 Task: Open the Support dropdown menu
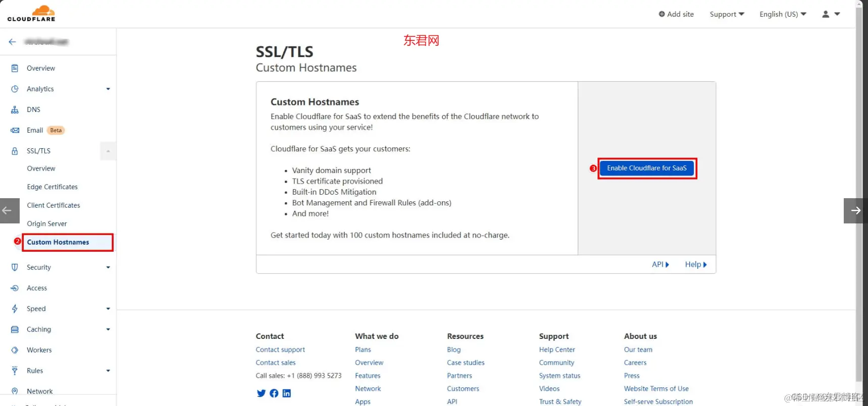click(727, 14)
